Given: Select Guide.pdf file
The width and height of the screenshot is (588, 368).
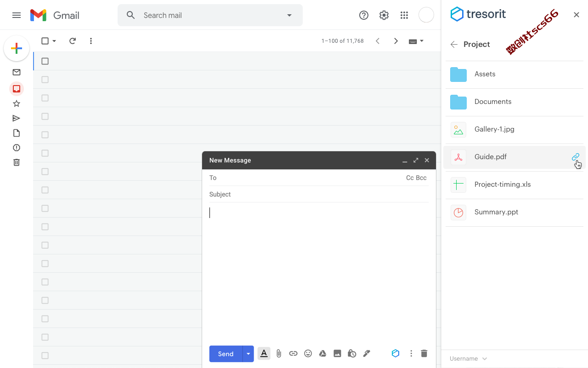Looking at the screenshot, I should (514, 157).
